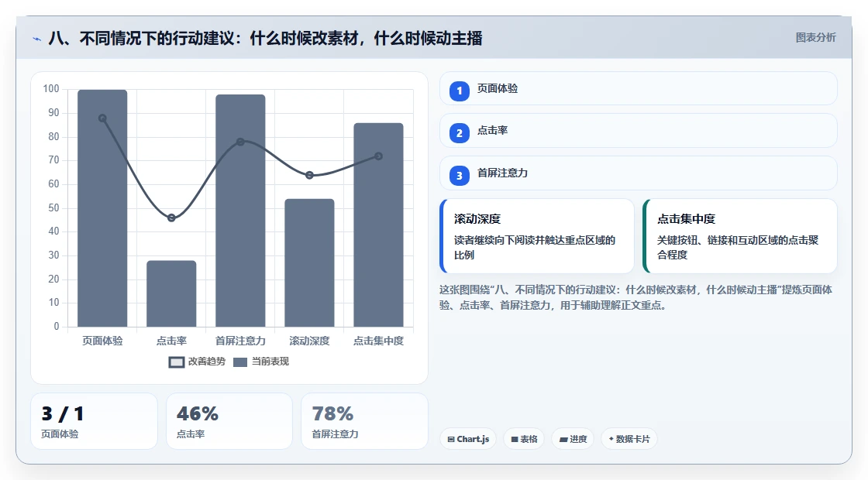Select the 表格 tag chip
868x480 pixels.
[x=524, y=438]
